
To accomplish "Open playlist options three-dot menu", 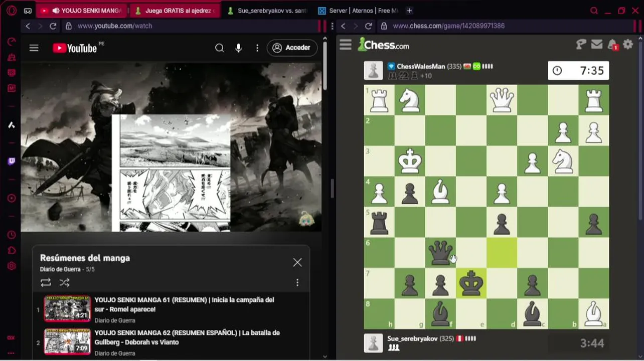I will 297,283.
